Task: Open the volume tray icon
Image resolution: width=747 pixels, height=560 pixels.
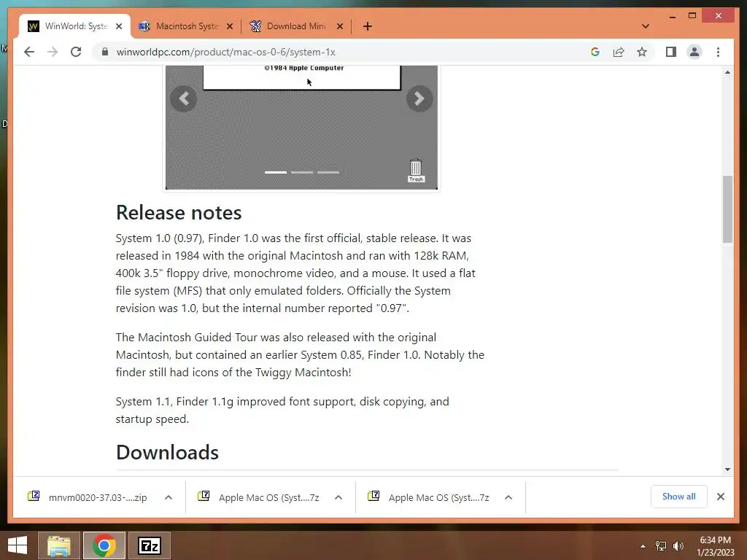Action: 678,546
